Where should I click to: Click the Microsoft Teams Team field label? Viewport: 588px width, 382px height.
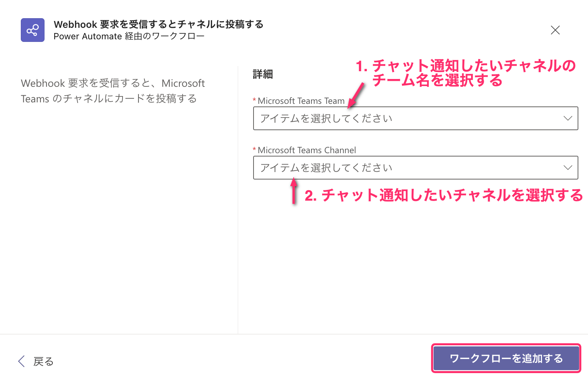coord(301,101)
